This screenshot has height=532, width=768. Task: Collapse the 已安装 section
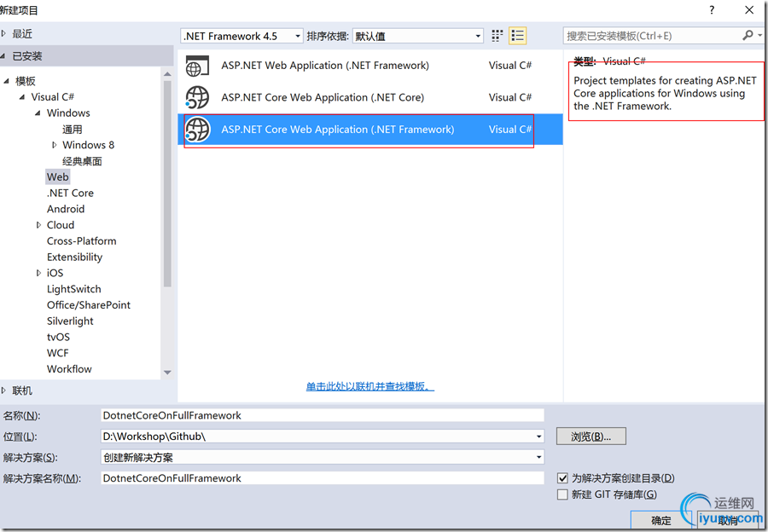(x=4, y=56)
